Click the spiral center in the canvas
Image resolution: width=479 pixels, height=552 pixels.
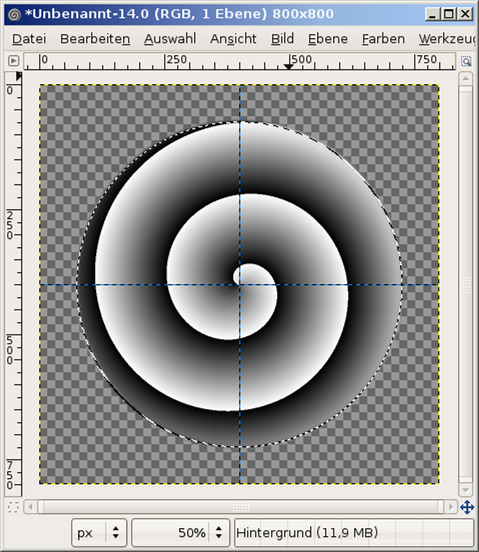(x=240, y=284)
